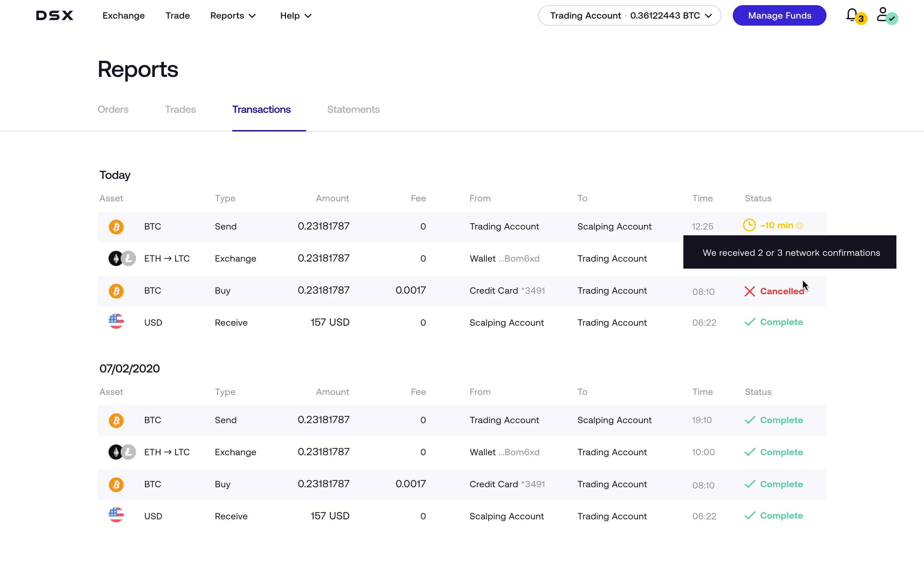This screenshot has height=577, width=924.
Task: Navigate to the Trade section
Action: point(177,16)
